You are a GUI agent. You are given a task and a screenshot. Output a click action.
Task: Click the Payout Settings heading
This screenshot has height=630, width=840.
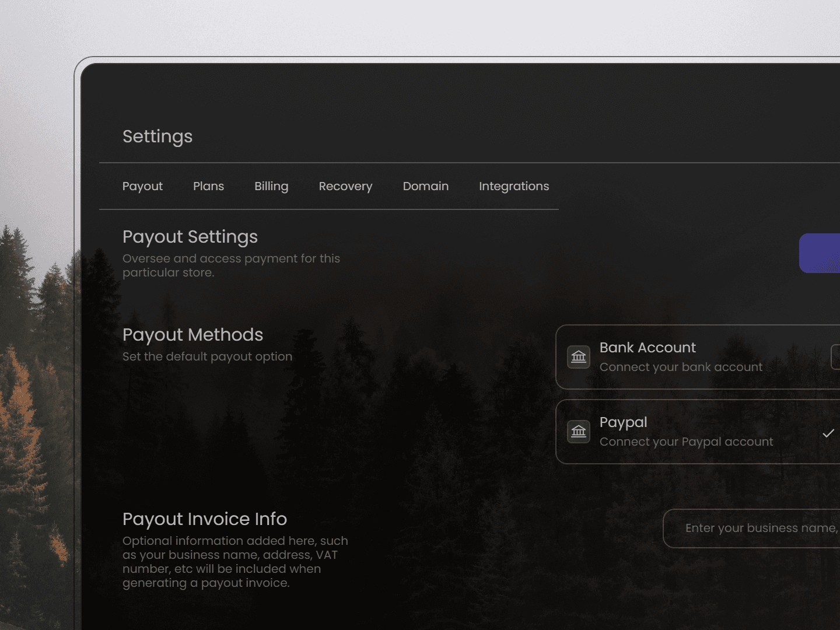tap(190, 237)
